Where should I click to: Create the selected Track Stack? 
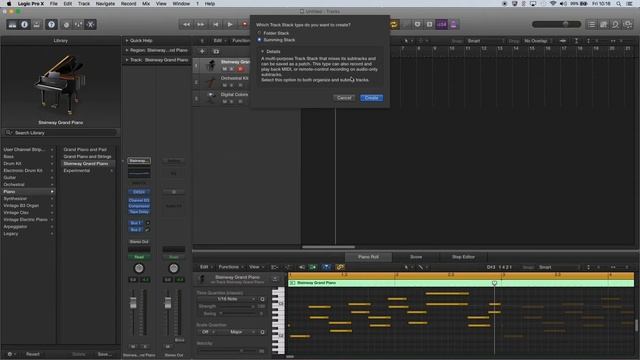(x=371, y=98)
